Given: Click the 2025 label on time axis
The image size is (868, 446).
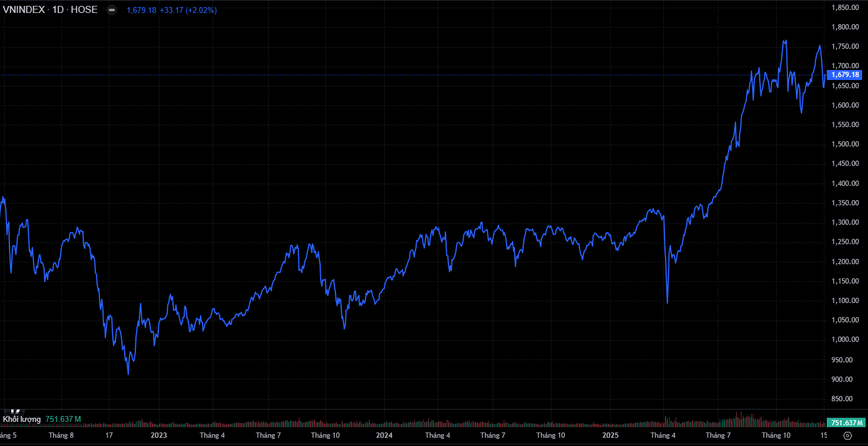Looking at the screenshot, I should coord(610,435).
